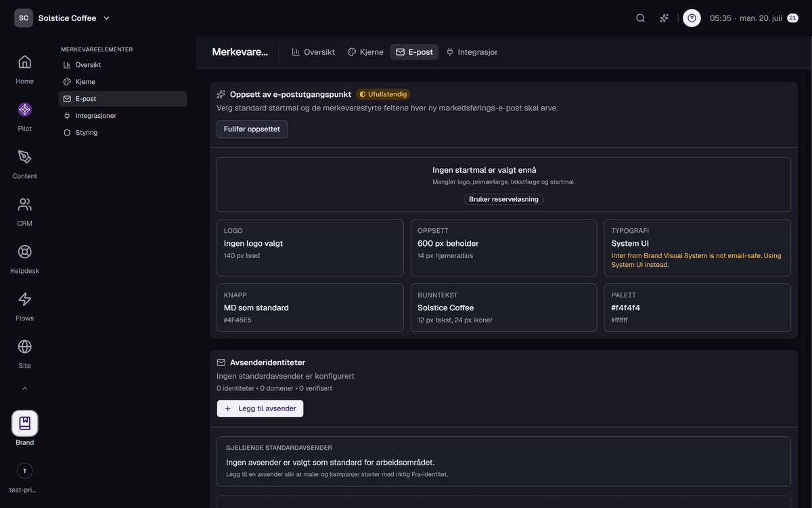Open the Content pen icon
The image size is (812, 508).
[24, 157]
